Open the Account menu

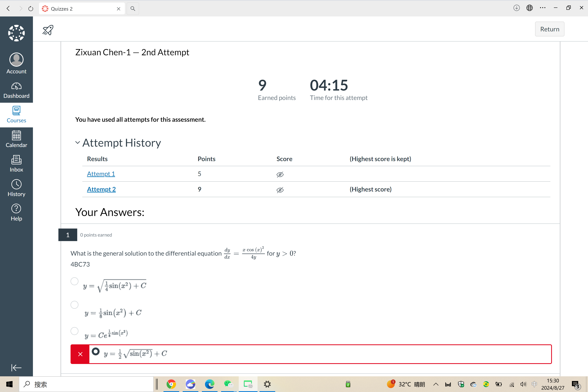pos(16,63)
